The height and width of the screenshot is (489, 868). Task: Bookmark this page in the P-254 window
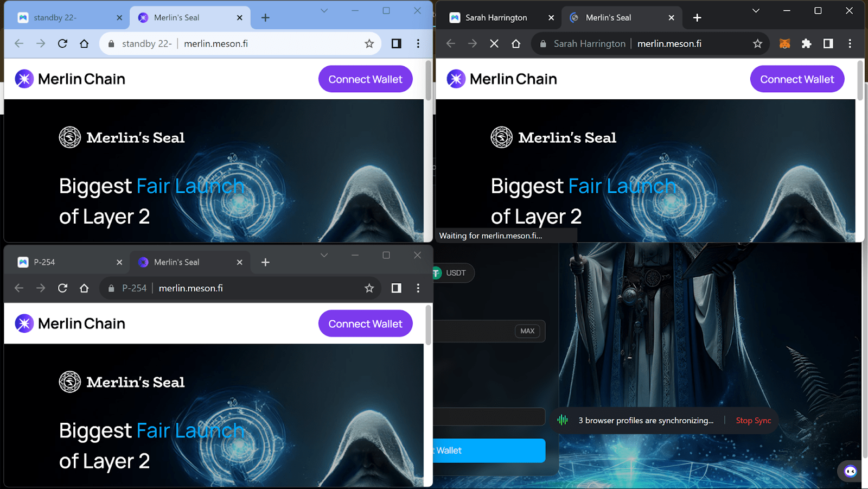pos(369,288)
